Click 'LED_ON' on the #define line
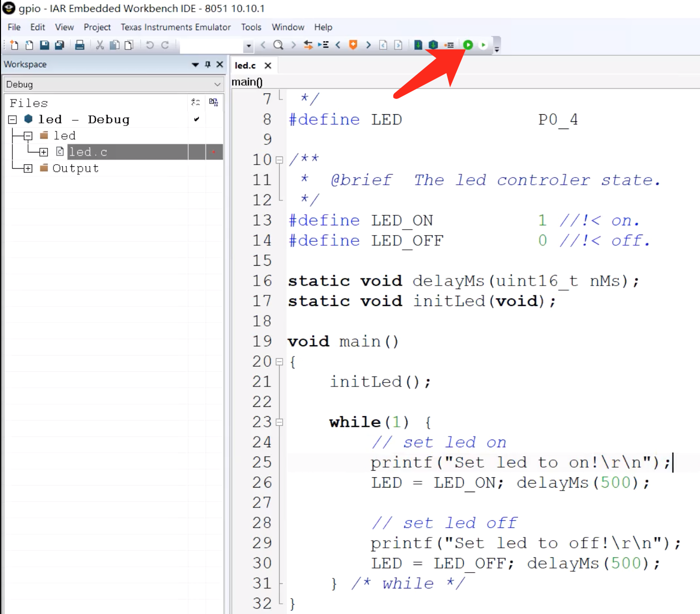Image resolution: width=700 pixels, height=614 pixels. pyautogui.click(x=402, y=221)
